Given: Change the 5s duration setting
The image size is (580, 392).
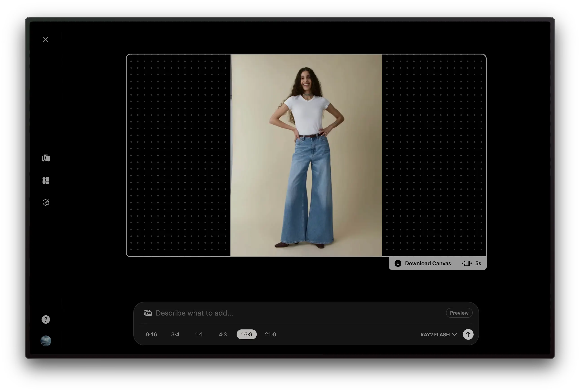Looking at the screenshot, I should coord(472,263).
